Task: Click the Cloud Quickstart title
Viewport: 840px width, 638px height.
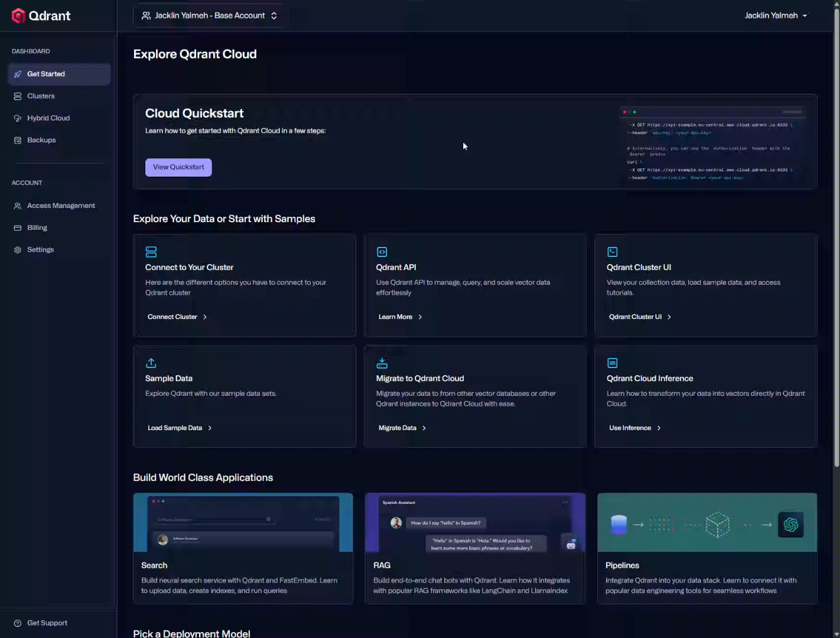Action: pos(194,113)
